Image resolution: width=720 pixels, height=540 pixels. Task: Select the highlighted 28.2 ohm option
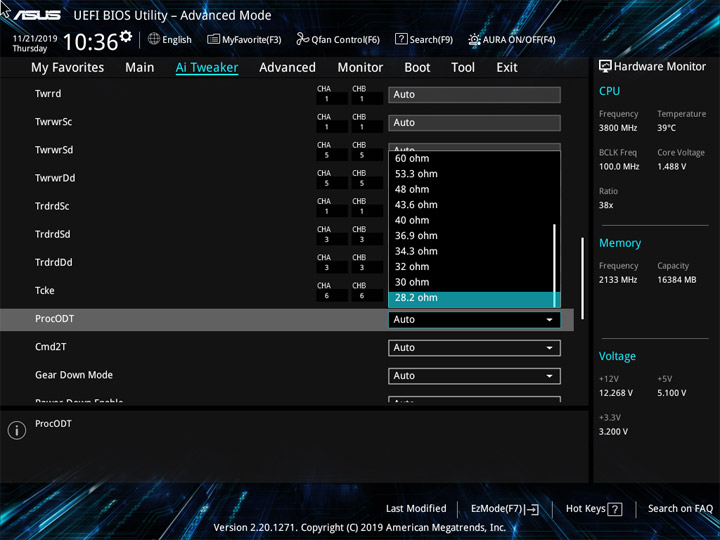point(474,298)
